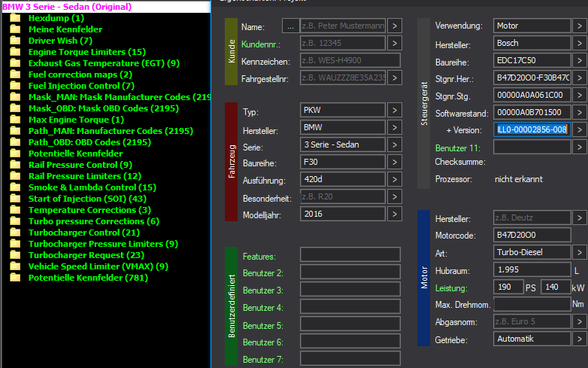588x368 pixels.
Task: Open arrow dropdown beside Stgnr.Her. field
Action: (580, 78)
